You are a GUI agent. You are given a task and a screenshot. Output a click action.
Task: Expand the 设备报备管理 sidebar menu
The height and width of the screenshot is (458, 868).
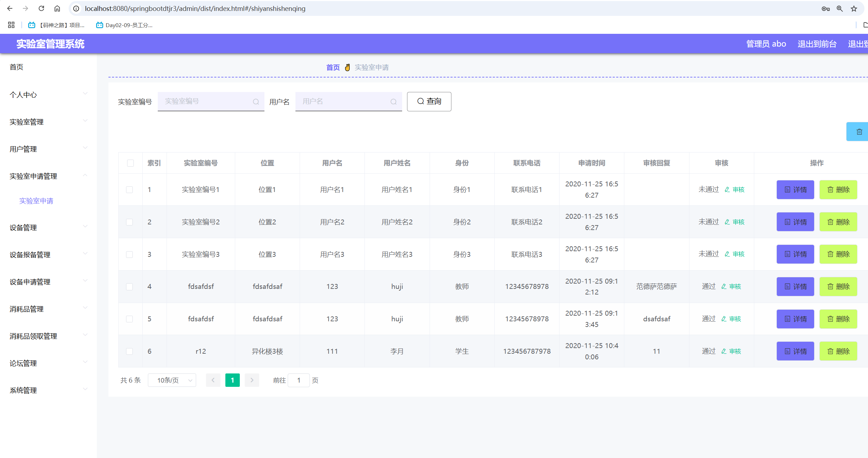click(x=48, y=254)
